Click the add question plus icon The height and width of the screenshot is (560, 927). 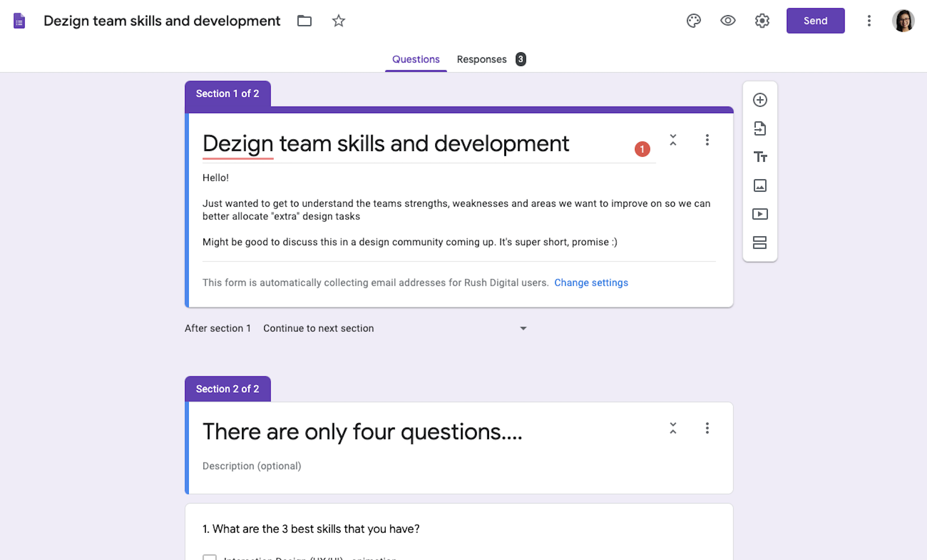(760, 100)
